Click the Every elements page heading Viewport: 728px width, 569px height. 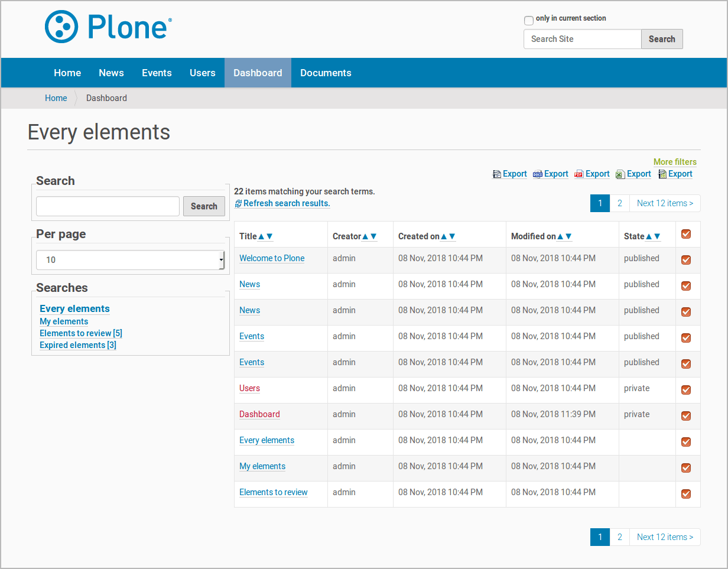click(x=99, y=132)
